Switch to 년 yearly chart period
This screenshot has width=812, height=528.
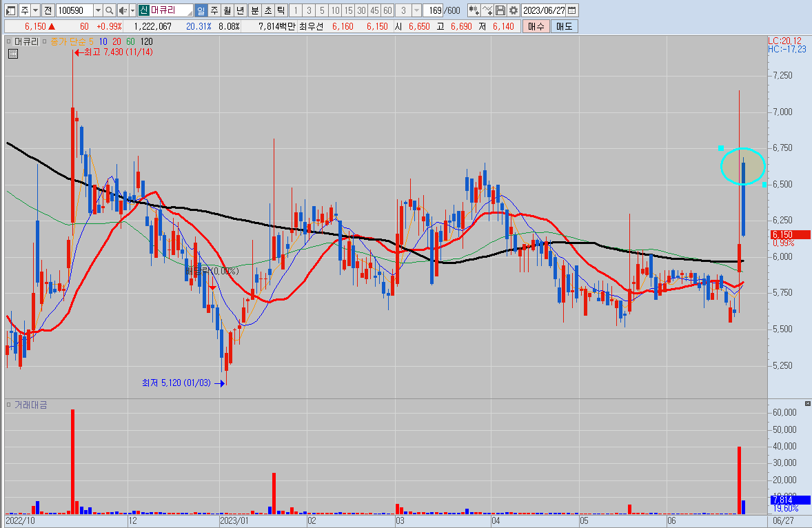coord(240,10)
